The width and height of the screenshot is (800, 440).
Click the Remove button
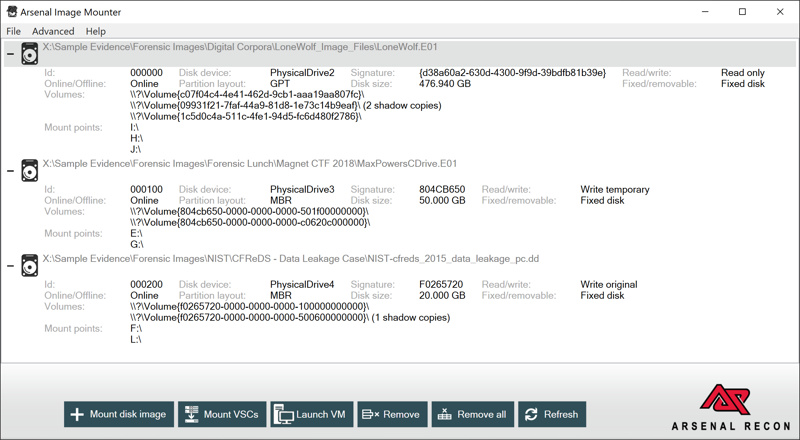[x=392, y=414]
